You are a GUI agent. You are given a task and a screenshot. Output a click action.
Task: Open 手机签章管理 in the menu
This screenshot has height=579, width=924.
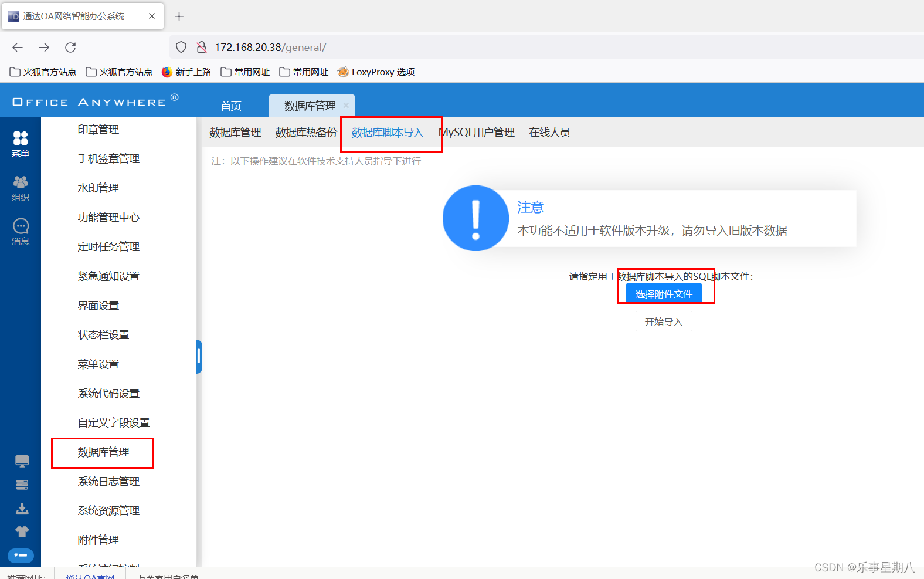108,159
